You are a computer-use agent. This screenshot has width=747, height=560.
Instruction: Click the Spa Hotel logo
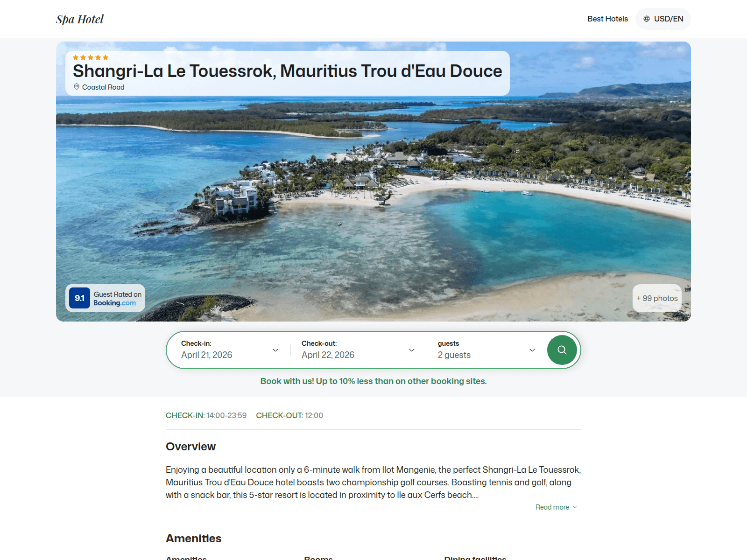point(80,19)
